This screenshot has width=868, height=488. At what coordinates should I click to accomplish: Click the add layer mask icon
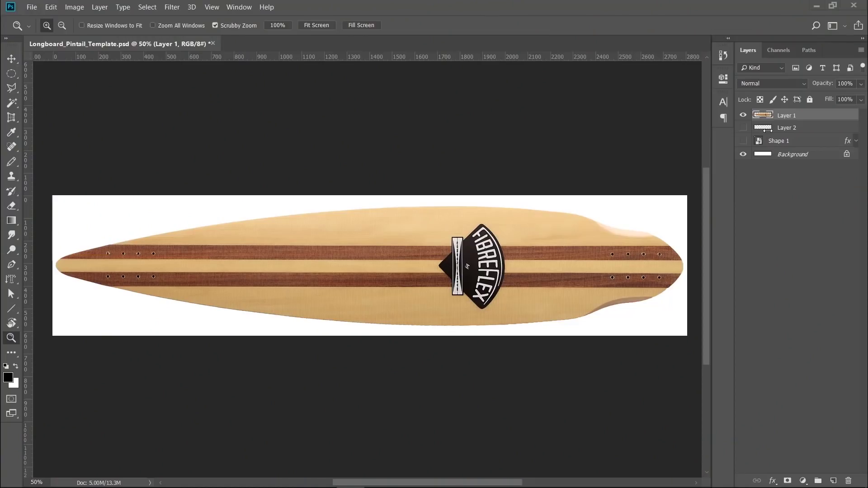787,480
